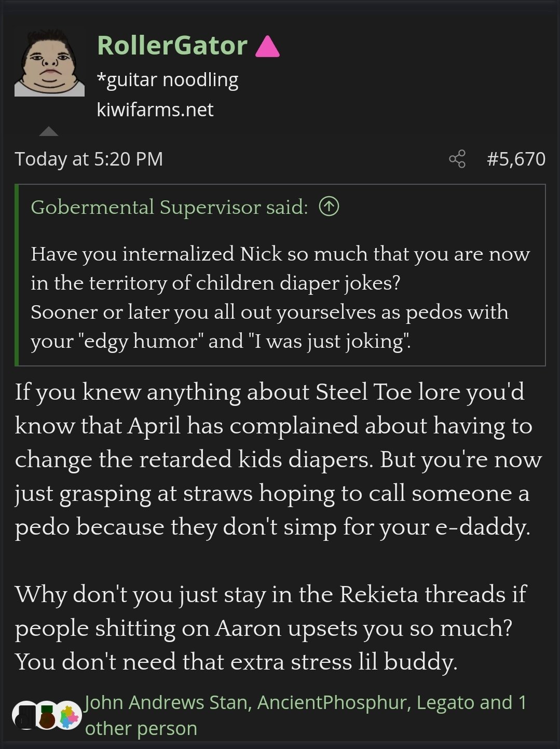
Task: Click the reply paragraph starting "Why don't you"
Action: click(270, 628)
